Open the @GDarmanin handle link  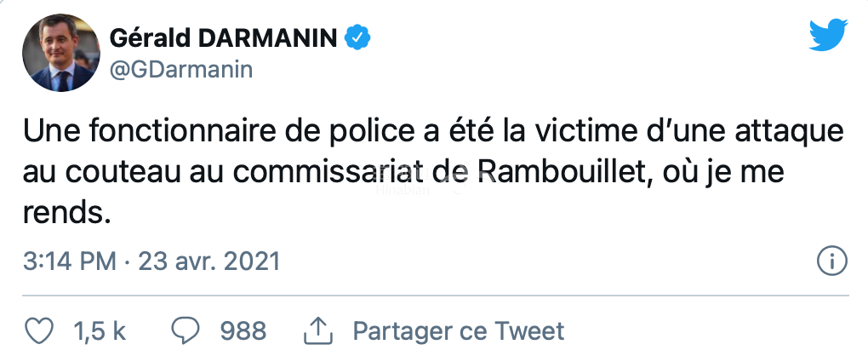[x=180, y=70]
